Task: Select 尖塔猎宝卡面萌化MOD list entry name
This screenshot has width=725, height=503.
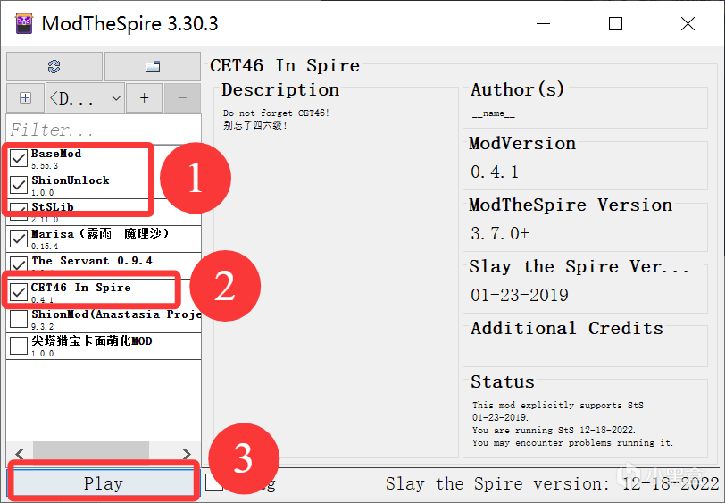Action: [92, 341]
